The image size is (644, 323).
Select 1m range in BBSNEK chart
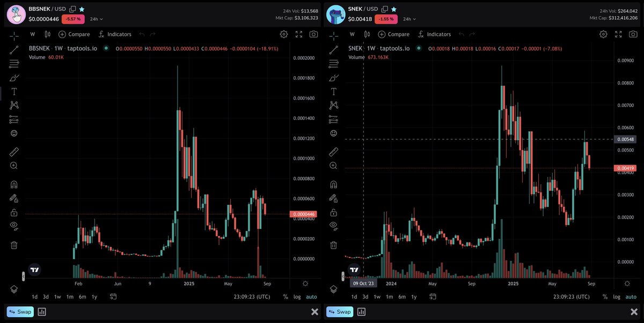70,297
